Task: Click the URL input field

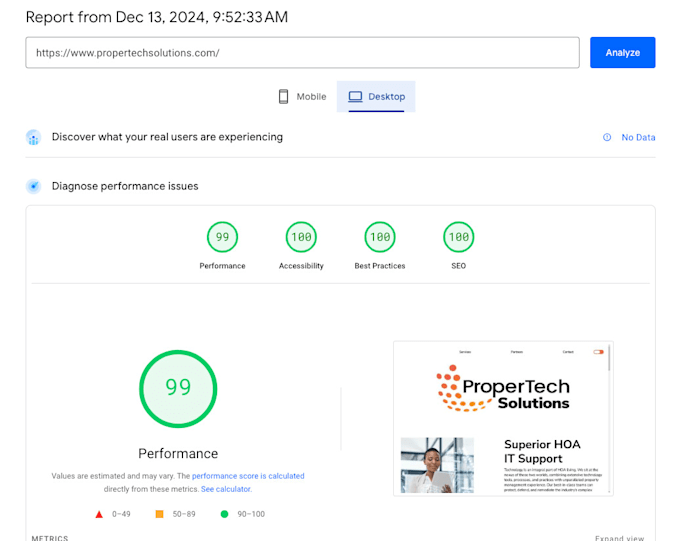Action: [302, 52]
